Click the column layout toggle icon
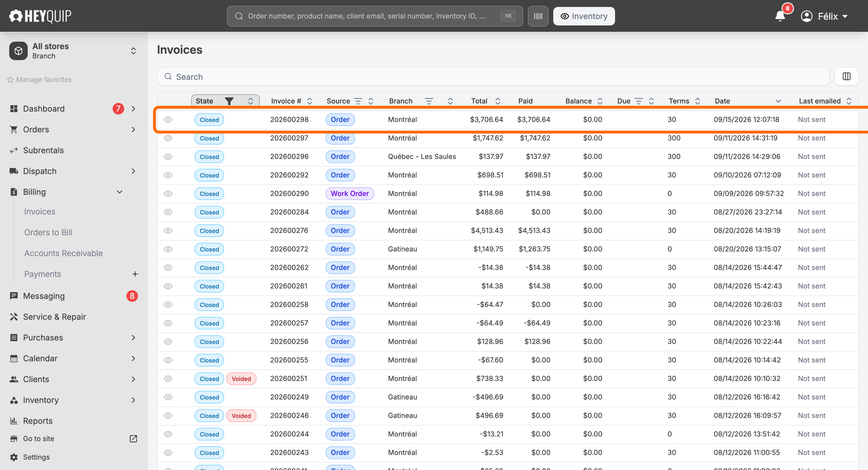Image resolution: width=868 pixels, height=470 pixels. point(846,77)
